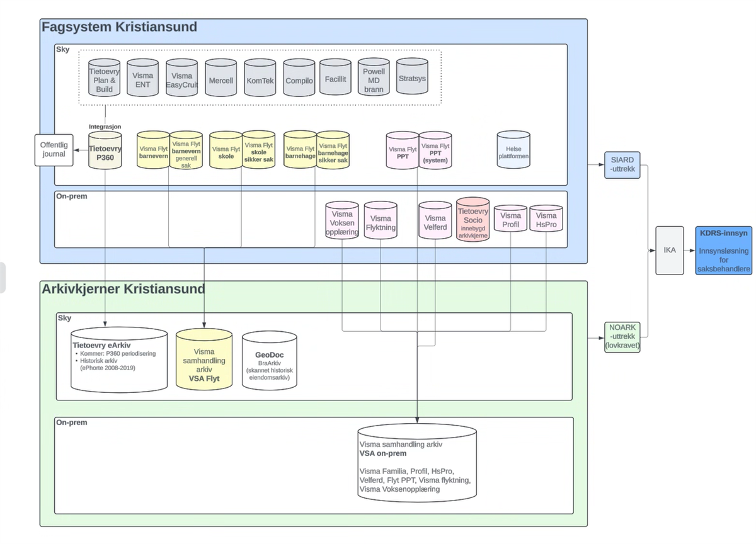Click the On-prem label in Fagsystem
The image size is (756, 544).
72,196
